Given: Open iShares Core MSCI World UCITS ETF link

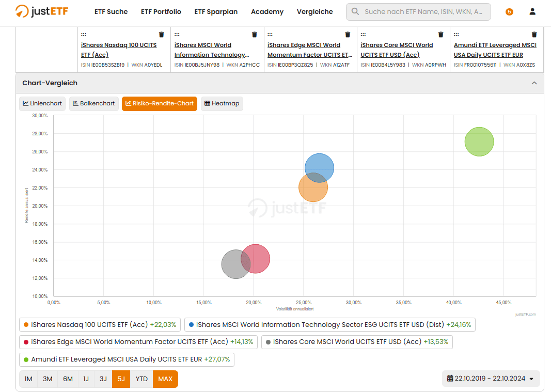Looking at the screenshot, I should [397, 50].
